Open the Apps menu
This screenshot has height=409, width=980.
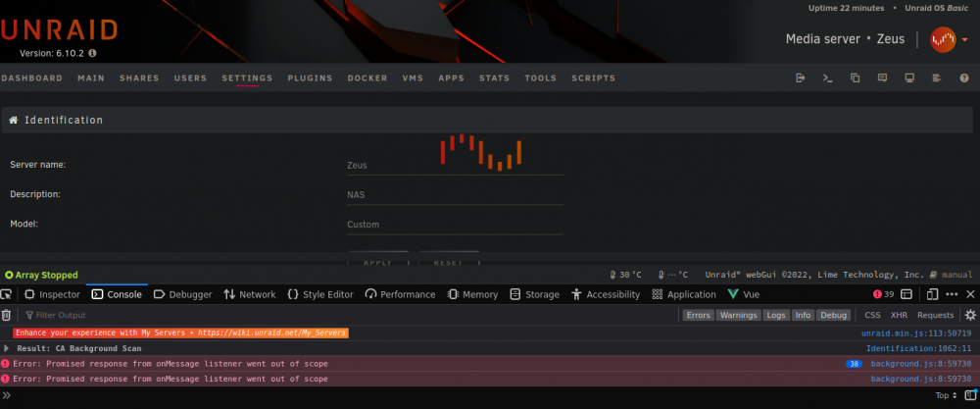tap(451, 78)
